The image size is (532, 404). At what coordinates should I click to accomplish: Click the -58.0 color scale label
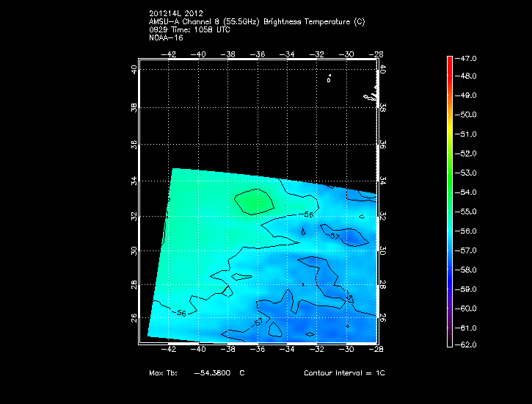point(468,270)
